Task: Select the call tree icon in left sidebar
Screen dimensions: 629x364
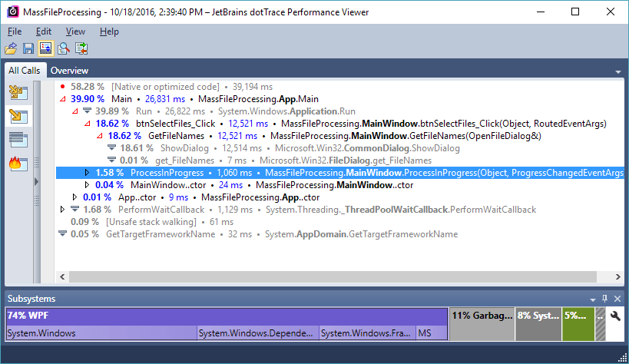Action: 18,117
